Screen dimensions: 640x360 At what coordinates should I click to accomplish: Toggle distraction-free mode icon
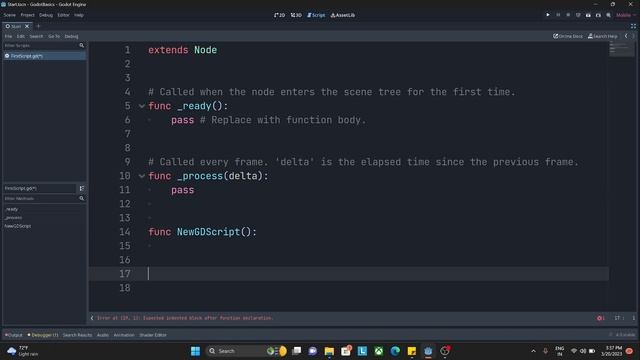point(633,26)
